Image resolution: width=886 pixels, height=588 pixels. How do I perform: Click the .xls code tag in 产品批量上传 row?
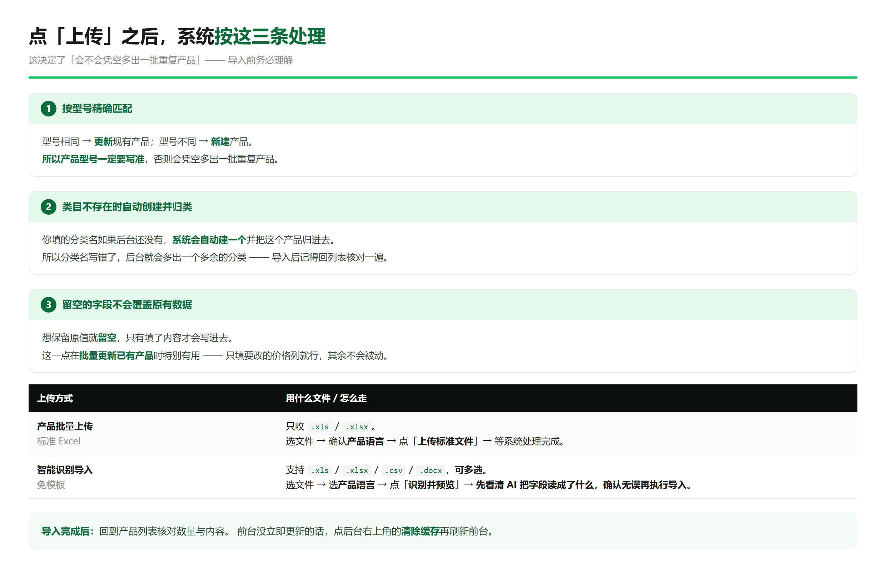[x=320, y=427]
